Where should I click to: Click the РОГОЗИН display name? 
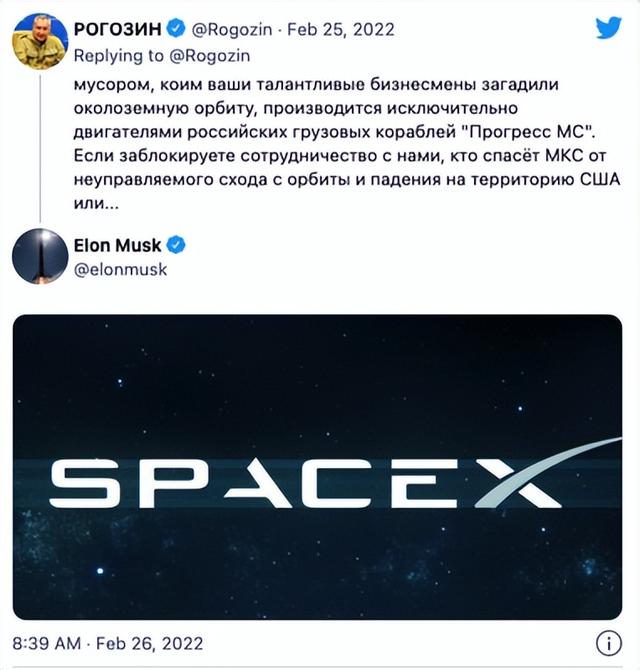(x=116, y=28)
